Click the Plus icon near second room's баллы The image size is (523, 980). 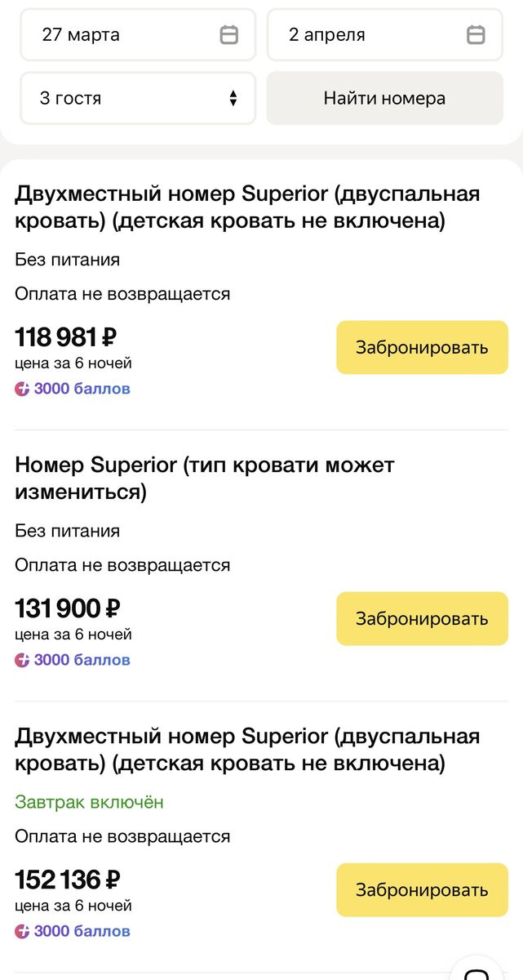click(21, 658)
